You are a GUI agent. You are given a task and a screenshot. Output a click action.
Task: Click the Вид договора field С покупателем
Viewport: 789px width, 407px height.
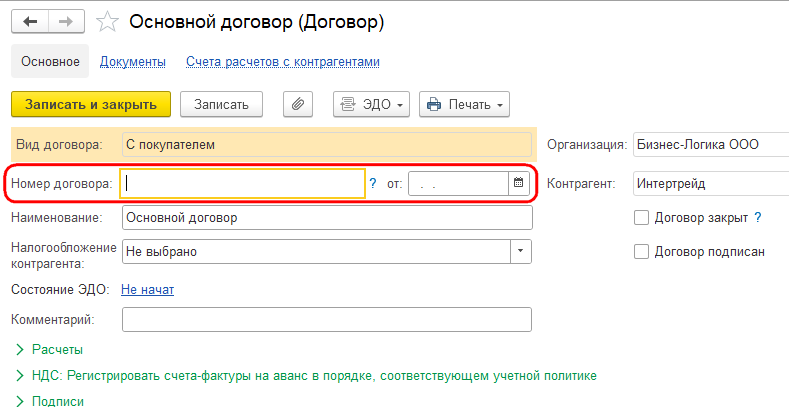tap(327, 145)
